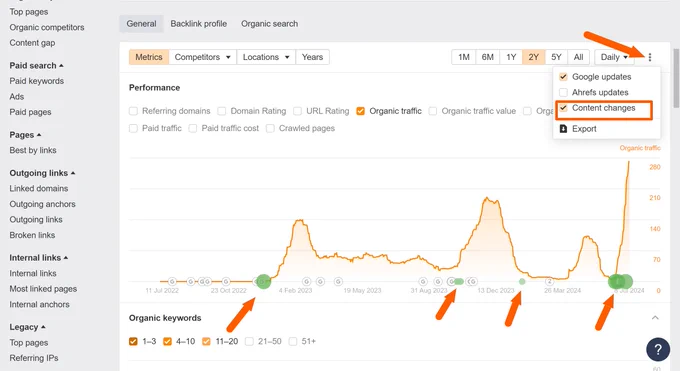Enable the Referring domains checkbox
Viewport: 680px width, 371px height.
pyautogui.click(x=133, y=111)
